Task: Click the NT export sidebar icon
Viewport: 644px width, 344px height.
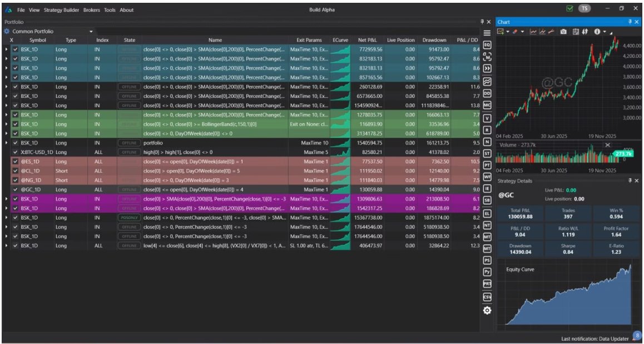Action: tap(487, 225)
